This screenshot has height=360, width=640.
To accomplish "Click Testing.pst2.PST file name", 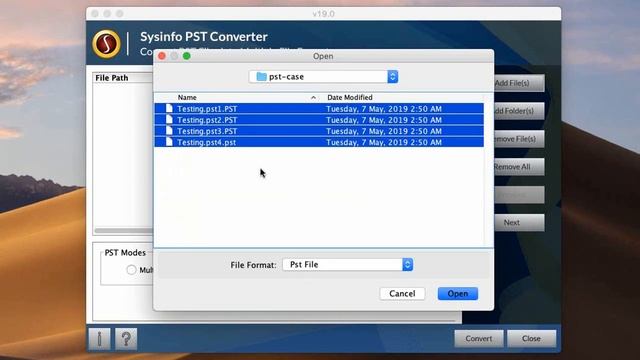I will click(x=207, y=120).
